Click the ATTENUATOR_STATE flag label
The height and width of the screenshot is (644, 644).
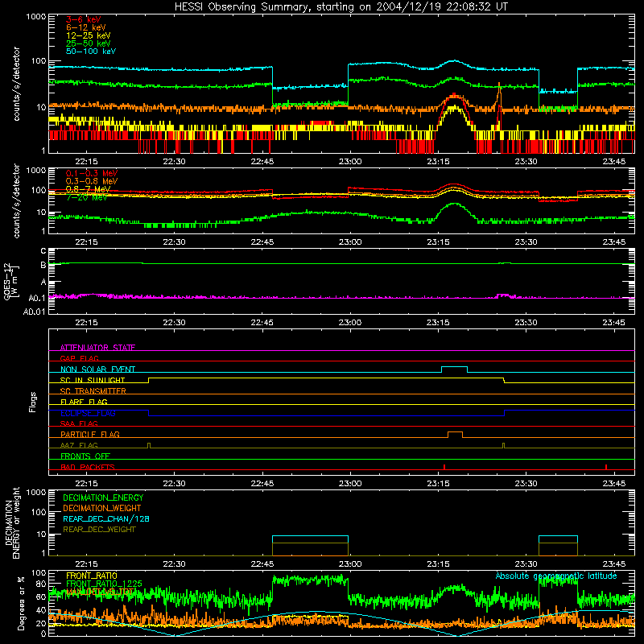(97, 348)
